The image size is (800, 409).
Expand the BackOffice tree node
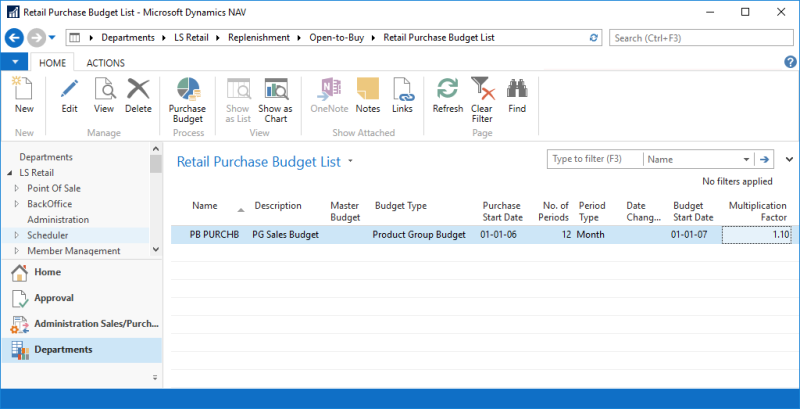click(17, 204)
